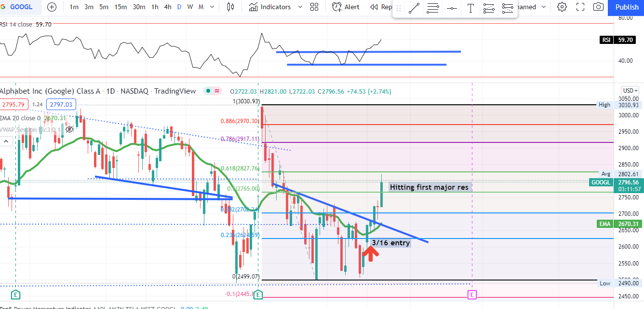This screenshot has height=309, width=644.
Task: Collapse the indicator legend with chevron
Action: point(6,141)
